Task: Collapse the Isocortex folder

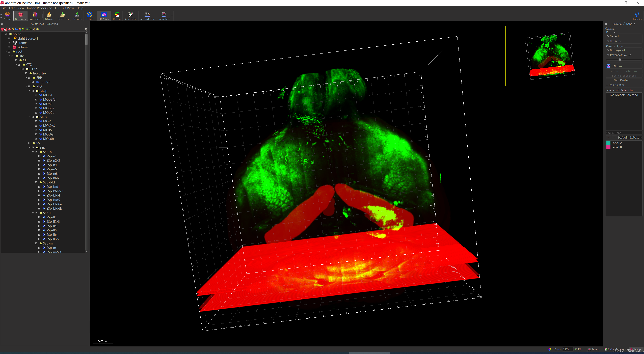Action: click(x=23, y=73)
